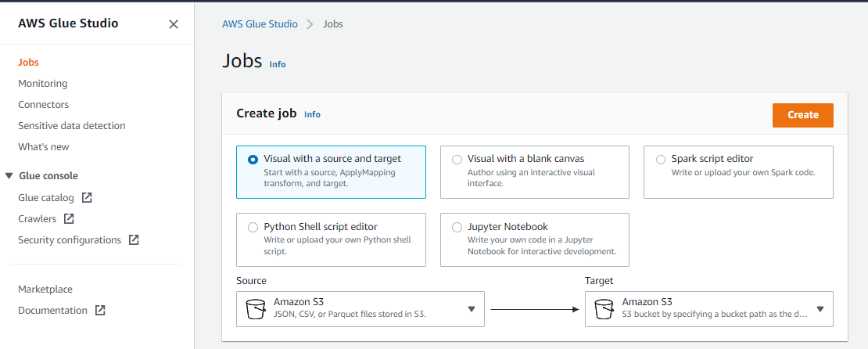Go to Connectors in the sidebar
The width and height of the screenshot is (868, 349).
coord(44,105)
